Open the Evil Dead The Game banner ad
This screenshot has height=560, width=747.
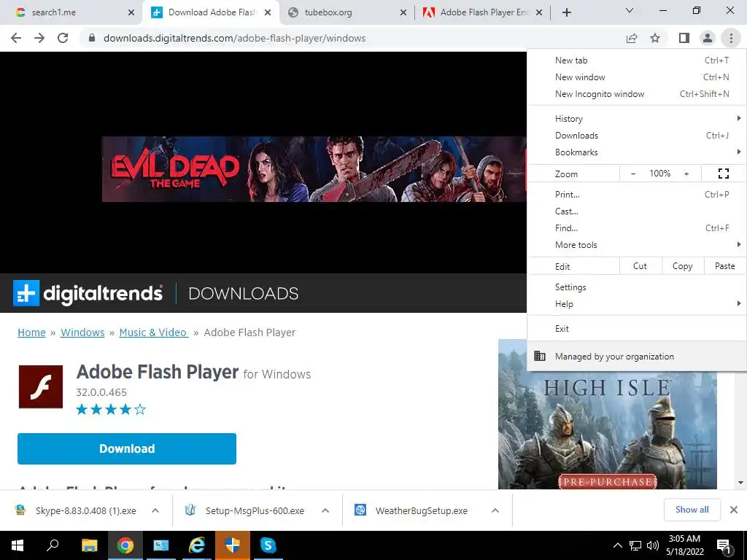pyautogui.click(x=314, y=169)
